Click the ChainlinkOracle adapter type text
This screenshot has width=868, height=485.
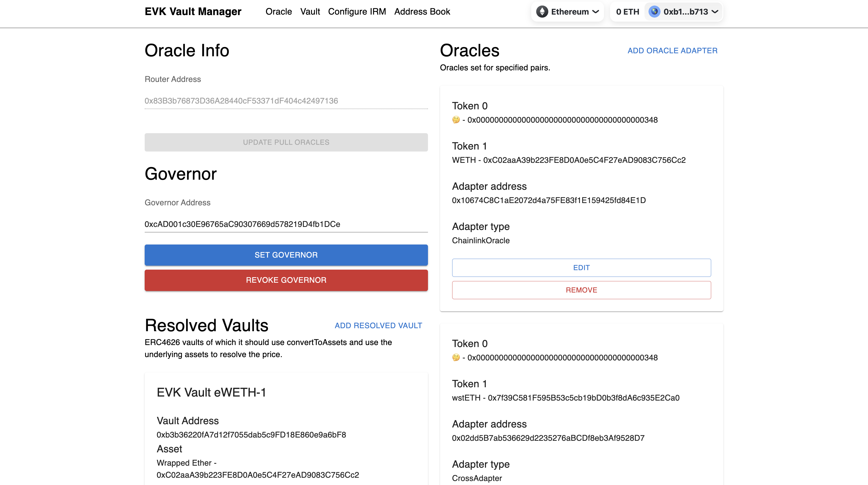coord(481,240)
